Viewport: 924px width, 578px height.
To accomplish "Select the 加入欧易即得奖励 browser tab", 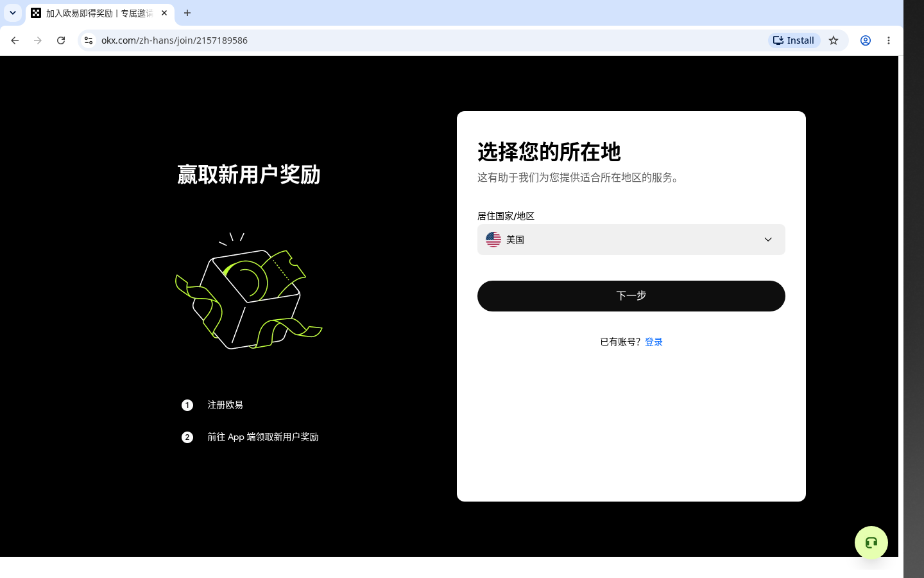I will (x=99, y=13).
